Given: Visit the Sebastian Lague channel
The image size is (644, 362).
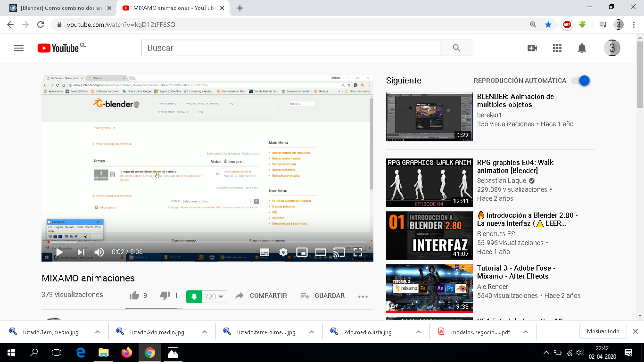Looking at the screenshot, I should point(502,181).
